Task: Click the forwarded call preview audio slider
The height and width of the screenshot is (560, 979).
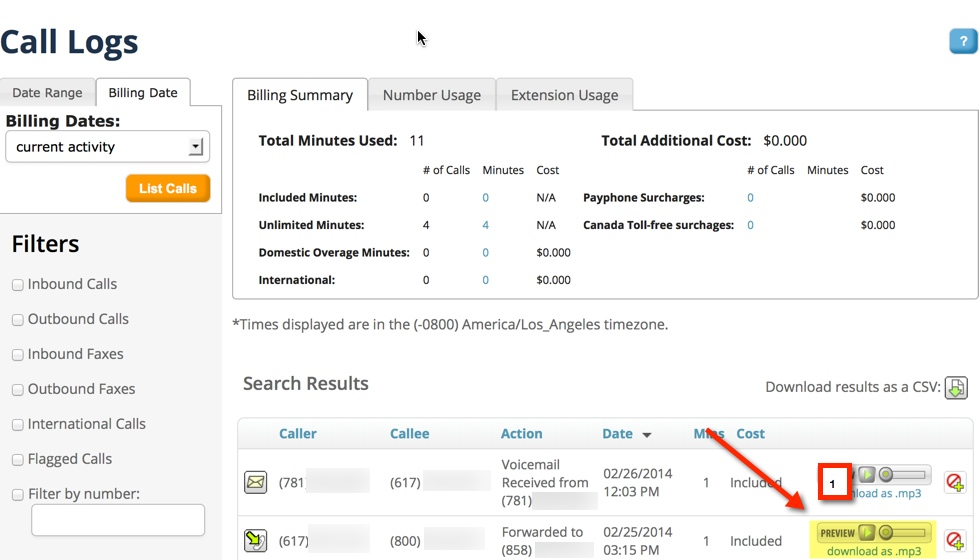Action: [x=905, y=533]
